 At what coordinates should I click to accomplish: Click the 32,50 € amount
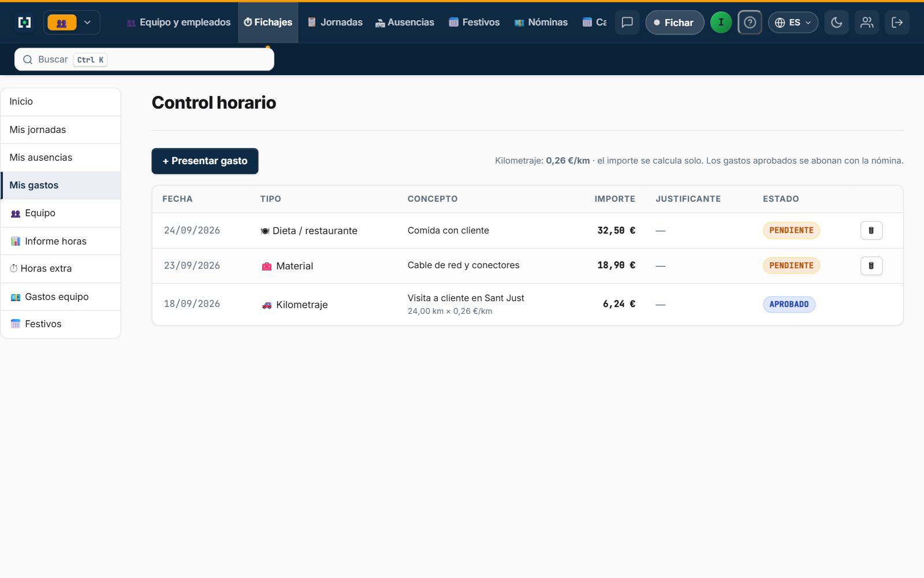click(616, 230)
